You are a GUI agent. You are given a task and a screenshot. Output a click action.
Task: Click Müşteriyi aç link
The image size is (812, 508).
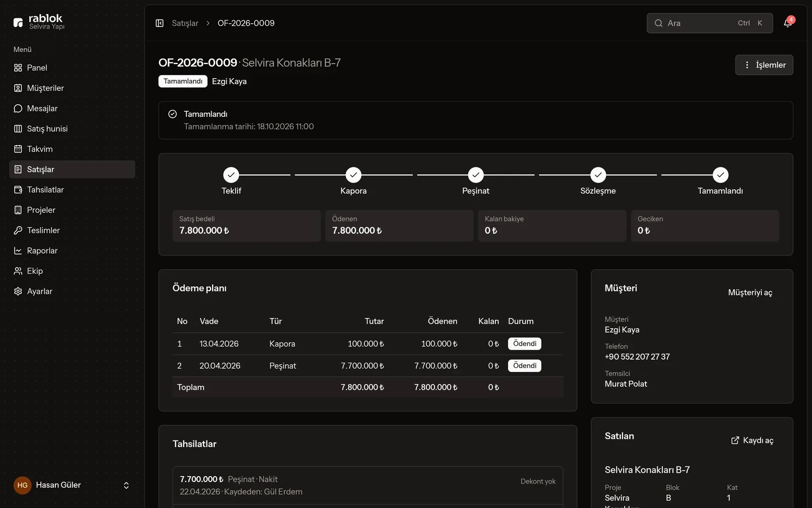[x=750, y=293]
